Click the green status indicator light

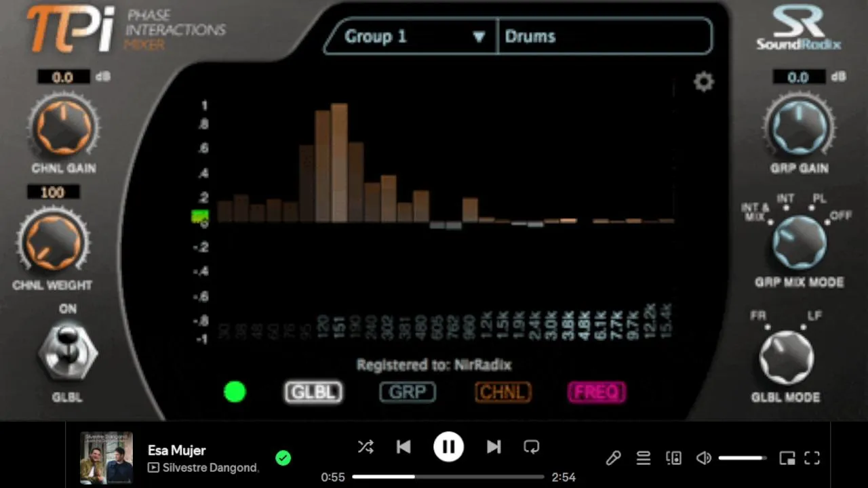(235, 392)
